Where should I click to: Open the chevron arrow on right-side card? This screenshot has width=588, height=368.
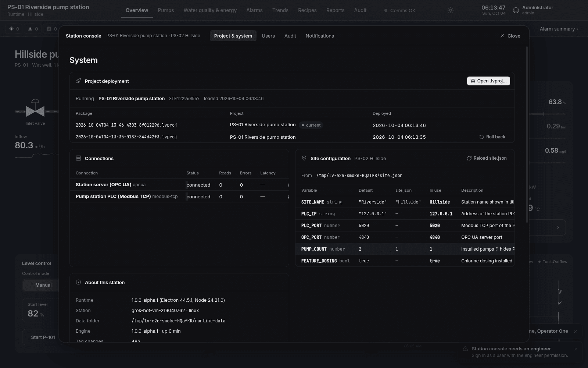tap(557, 227)
